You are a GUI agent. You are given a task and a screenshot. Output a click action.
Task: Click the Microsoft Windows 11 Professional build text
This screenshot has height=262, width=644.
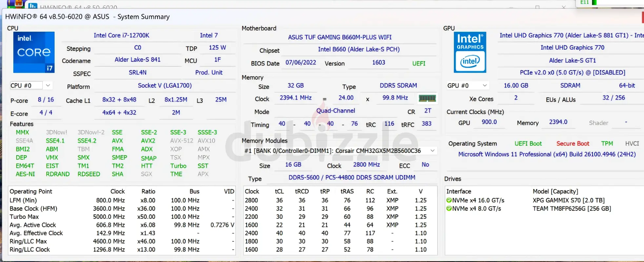(x=547, y=154)
